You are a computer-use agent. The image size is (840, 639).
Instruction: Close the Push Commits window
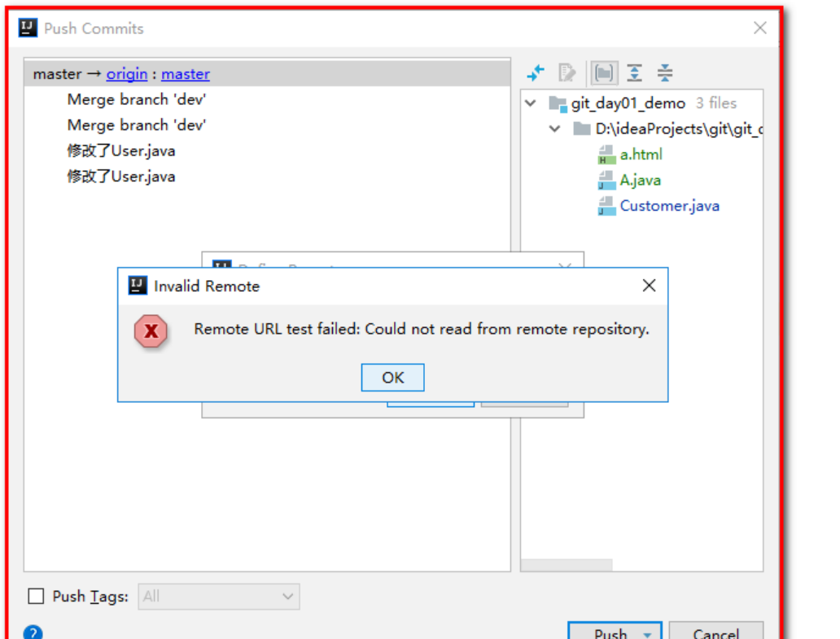click(759, 28)
